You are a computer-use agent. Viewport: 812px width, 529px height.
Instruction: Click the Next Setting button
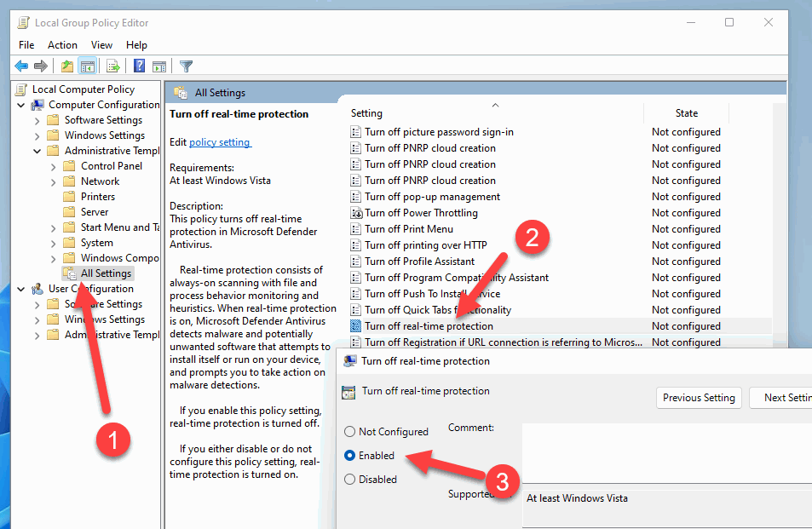pos(781,398)
